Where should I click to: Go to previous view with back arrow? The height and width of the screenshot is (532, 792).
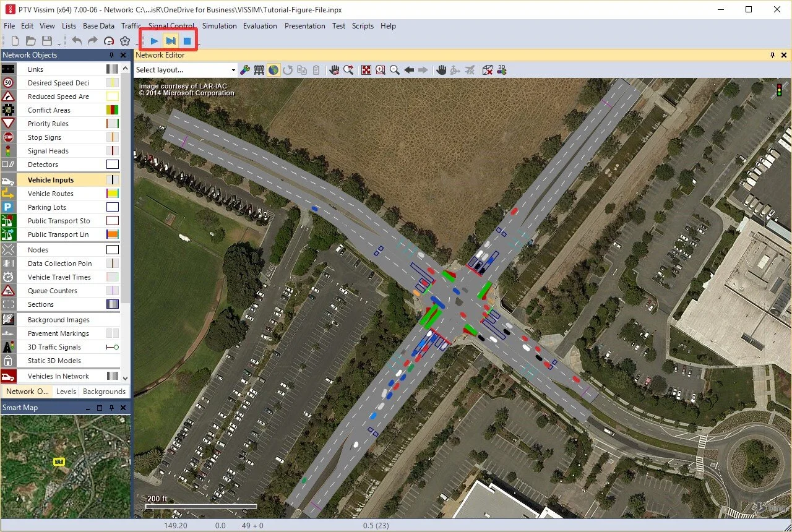click(x=409, y=70)
